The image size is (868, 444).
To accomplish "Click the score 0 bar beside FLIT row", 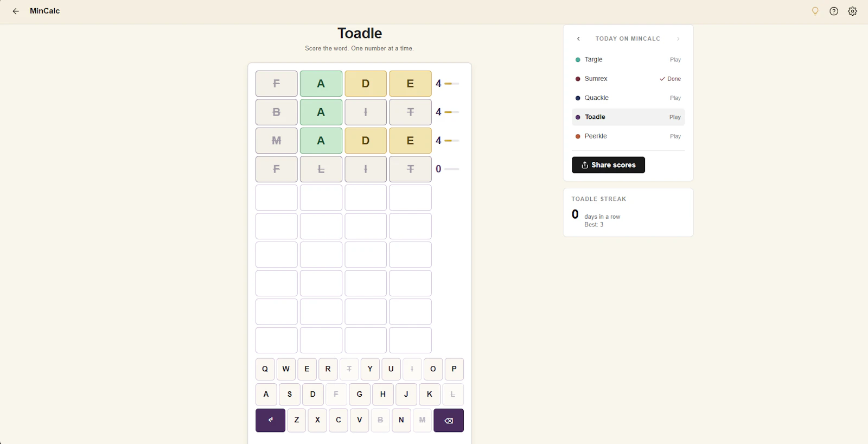I will pos(451,169).
